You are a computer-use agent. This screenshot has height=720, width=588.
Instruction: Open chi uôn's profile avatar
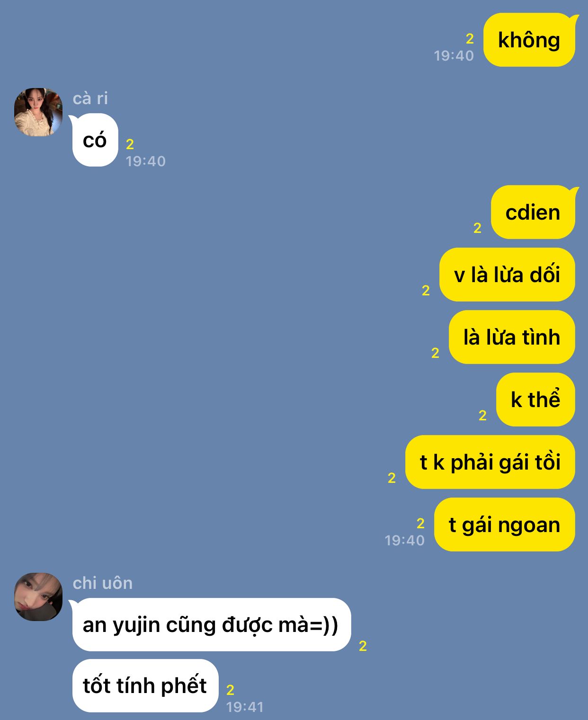[38, 597]
